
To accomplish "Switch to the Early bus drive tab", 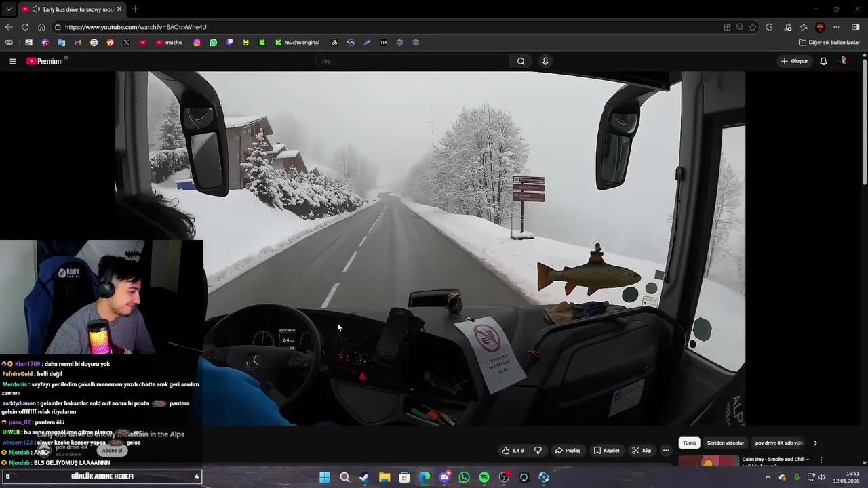I will (73, 9).
